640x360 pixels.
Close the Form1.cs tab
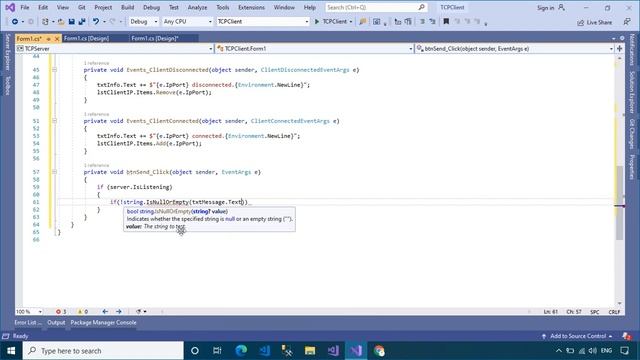(57, 39)
